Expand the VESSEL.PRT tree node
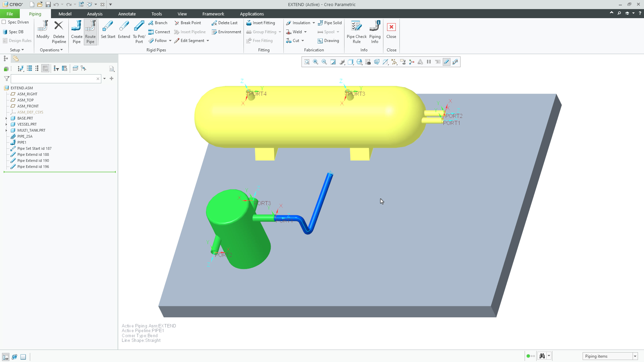Screen dimensions: 644x362 point(6,124)
